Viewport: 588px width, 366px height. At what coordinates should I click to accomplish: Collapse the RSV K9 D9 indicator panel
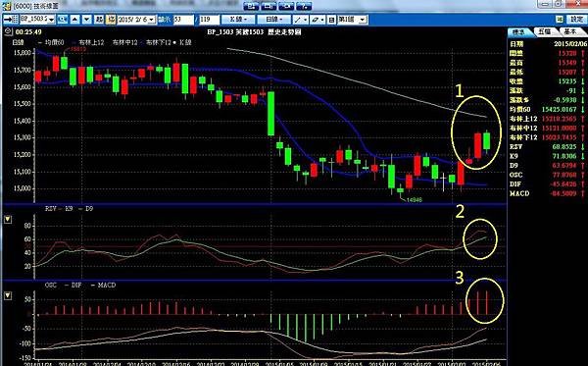(8, 219)
